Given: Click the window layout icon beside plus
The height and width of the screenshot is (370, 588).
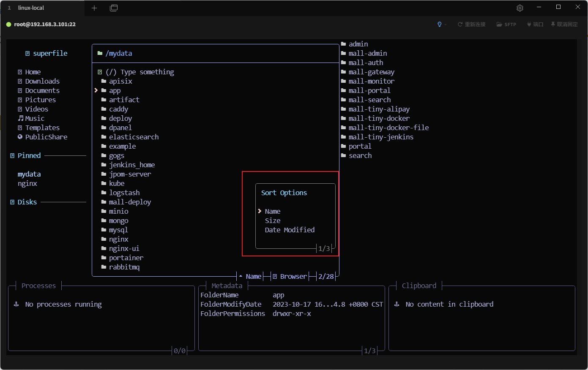Looking at the screenshot, I should click(x=114, y=8).
